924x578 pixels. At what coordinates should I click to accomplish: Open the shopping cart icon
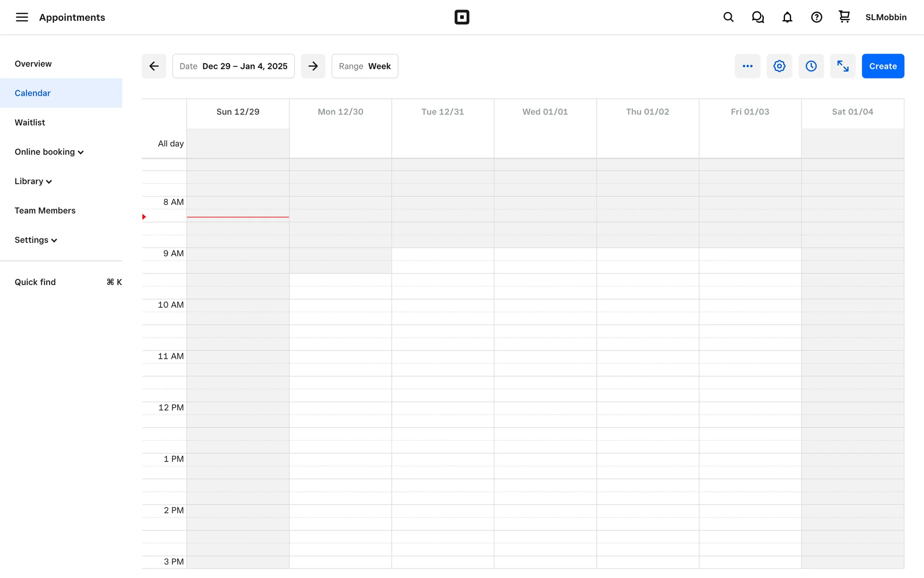point(844,17)
